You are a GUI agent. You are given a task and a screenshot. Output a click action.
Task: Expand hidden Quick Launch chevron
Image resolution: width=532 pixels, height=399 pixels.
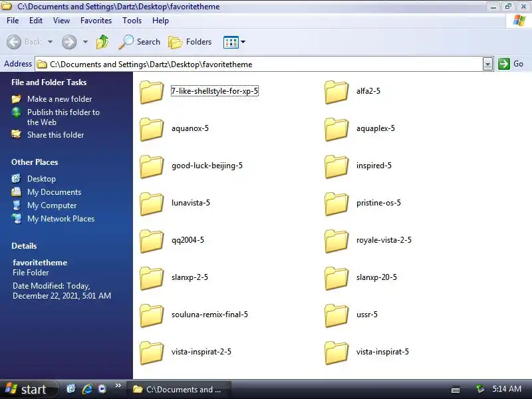pyautogui.click(x=118, y=385)
